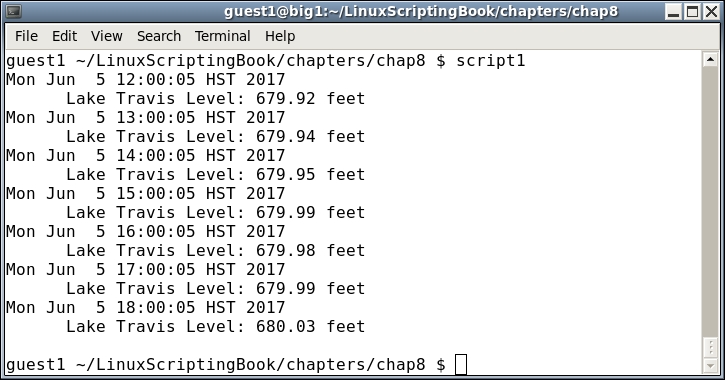Click the 'Lake Travis Level: 679.92 feet' line
The image size is (725, 380).
coord(215,98)
